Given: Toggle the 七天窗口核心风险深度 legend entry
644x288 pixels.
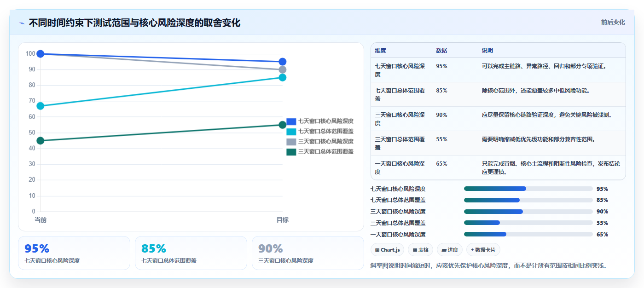Looking at the screenshot, I should (320, 121).
